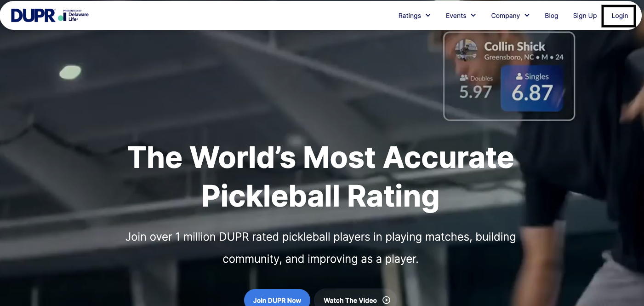644x306 pixels.
Task: Expand the Ratings dropdown chevron
Action: [428, 15]
